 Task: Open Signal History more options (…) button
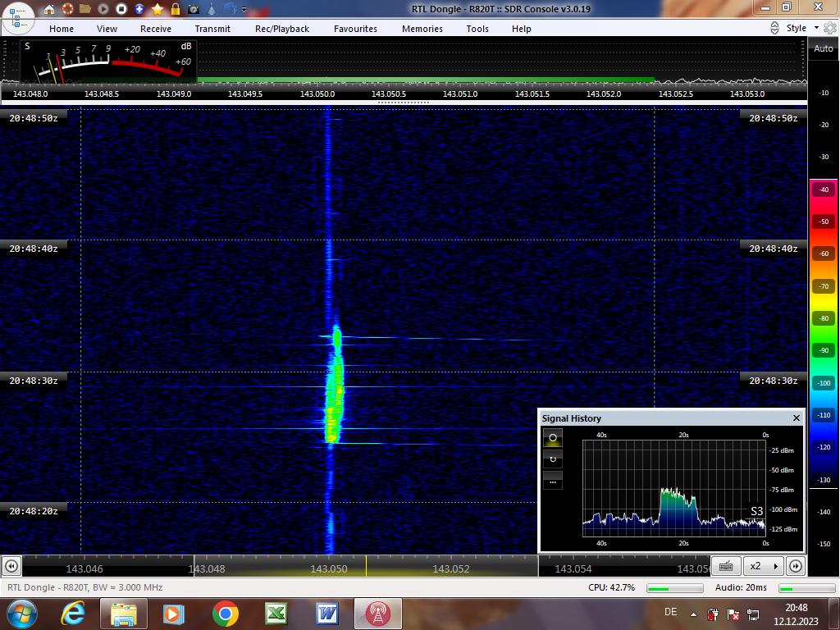[553, 481]
